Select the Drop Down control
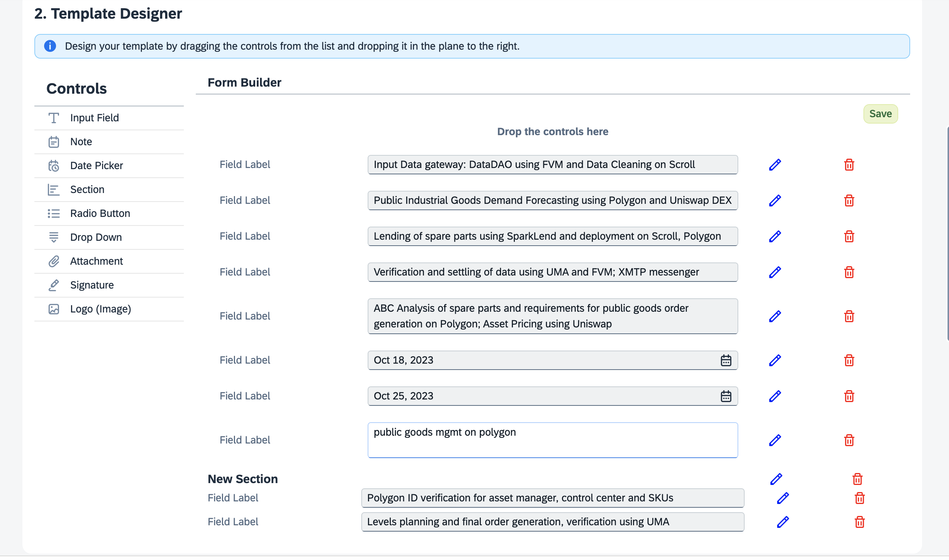The height and width of the screenshot is (560, 949). [96, 237]
